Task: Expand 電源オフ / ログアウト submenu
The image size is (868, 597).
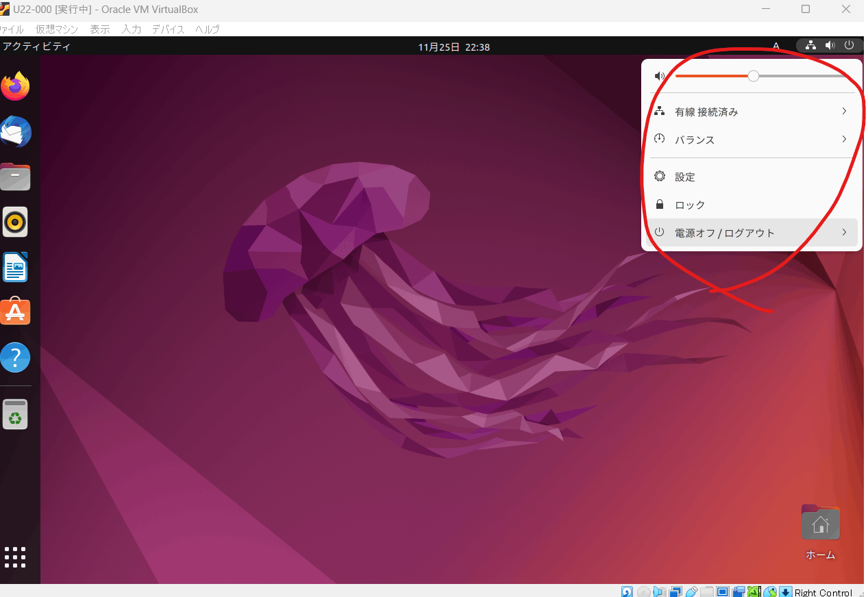Action: [x=752, y=233]
